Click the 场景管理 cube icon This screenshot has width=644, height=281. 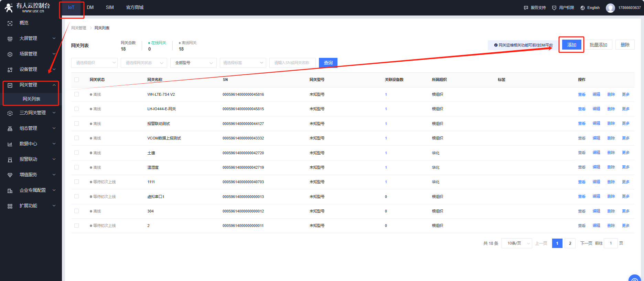pyautogui.click(x=10, y=54)
